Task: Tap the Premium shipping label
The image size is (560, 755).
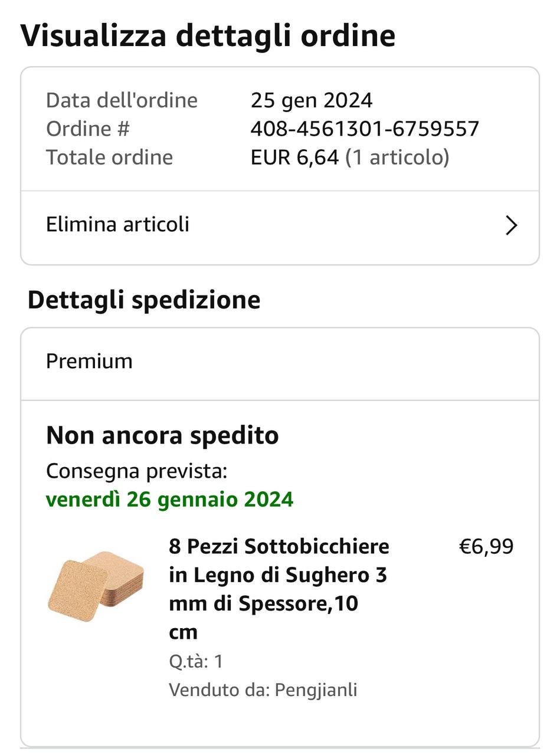Action: coord(89,361)
